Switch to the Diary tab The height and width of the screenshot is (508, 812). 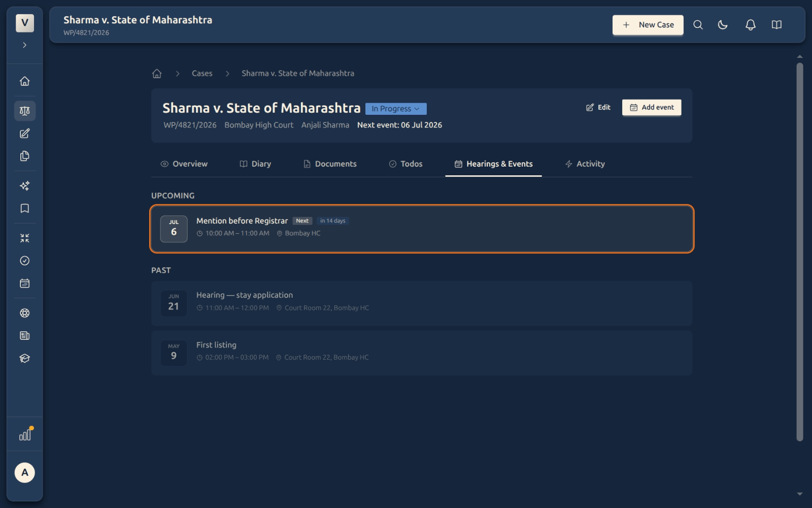(x=255, y=164)
